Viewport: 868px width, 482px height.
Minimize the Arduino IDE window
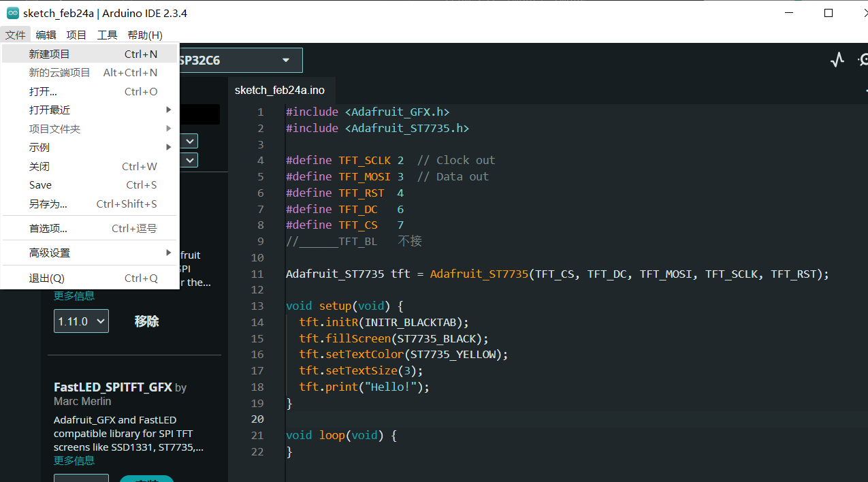tap(789, 13)
